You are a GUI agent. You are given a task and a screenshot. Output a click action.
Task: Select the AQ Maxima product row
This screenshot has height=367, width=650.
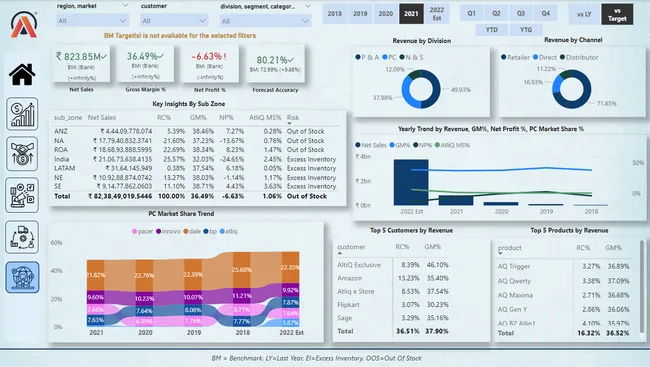564,295
